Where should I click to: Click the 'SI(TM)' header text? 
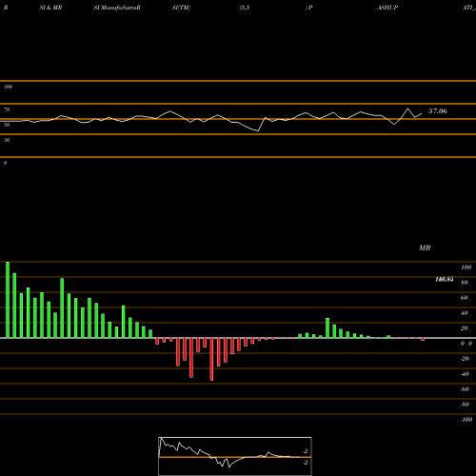click(x=181, y=8)
